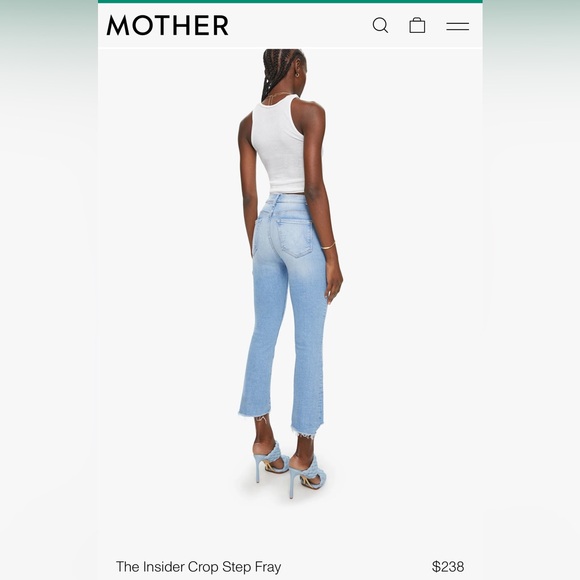Viewport: 580px width, 580px height.
Task: Open The Insider Crop Step Fray title
Action: (199, 566)
